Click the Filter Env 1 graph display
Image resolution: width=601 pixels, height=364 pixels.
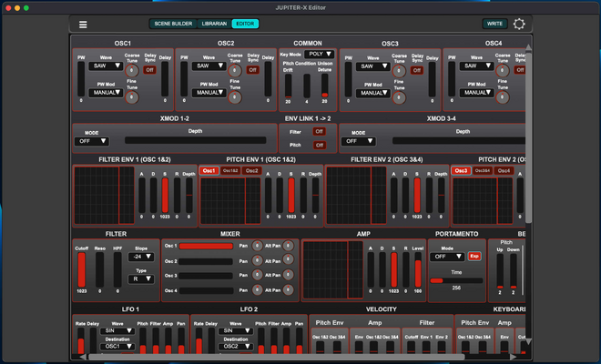pos(104,196)
